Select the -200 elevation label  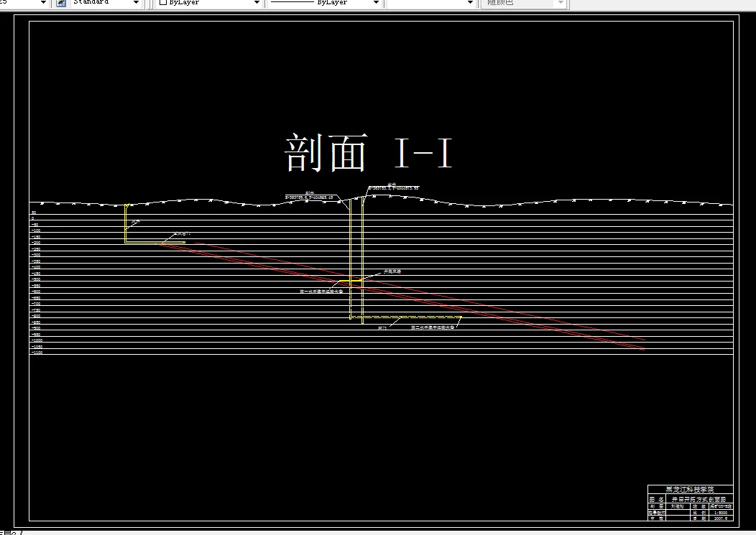pos(36,243)
